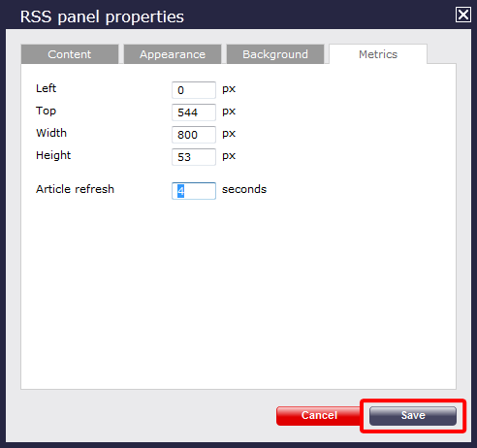Open the Appearance tab
This screenshot has height=448, width=477.
pyautogui.click(x=173, y=54)
